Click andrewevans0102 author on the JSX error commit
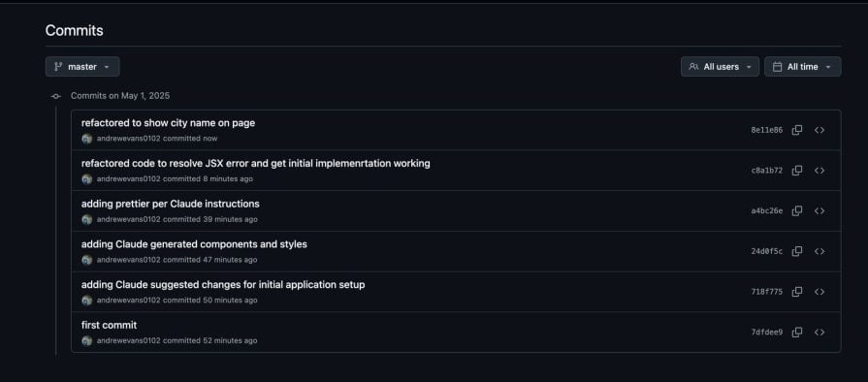Image resolution: width=868 pixels, height=382 pixels. coord(128,178)
